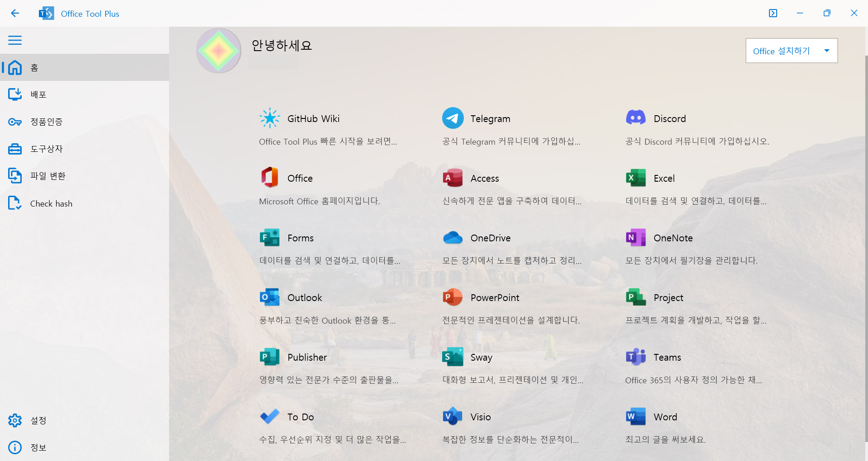Open the OneDrive link title
This screenshot has width=868, height=461.
491,238
